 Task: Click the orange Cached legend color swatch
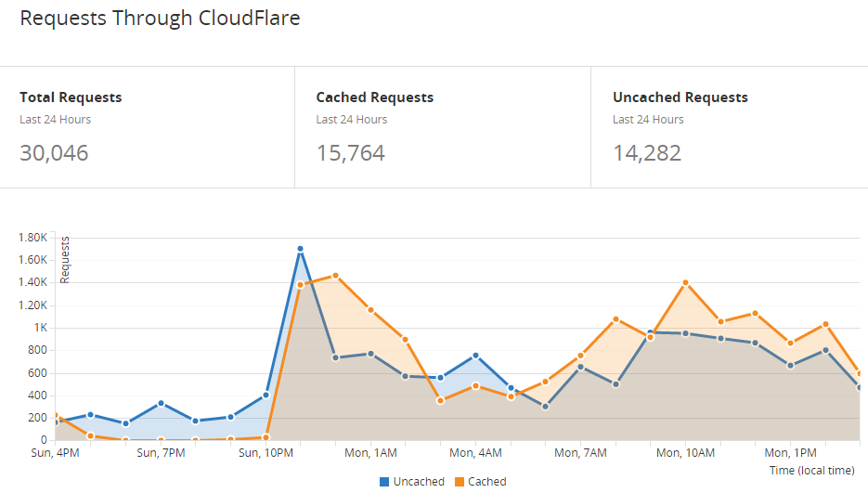(x=459, y=482)
